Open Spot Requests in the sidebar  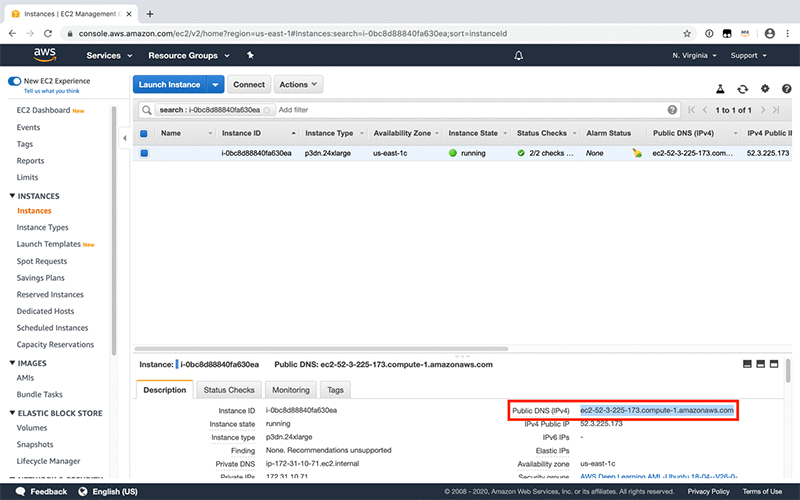[42, 261]
